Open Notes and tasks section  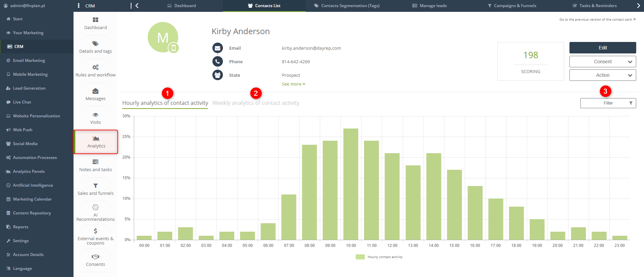coord(96,166)
